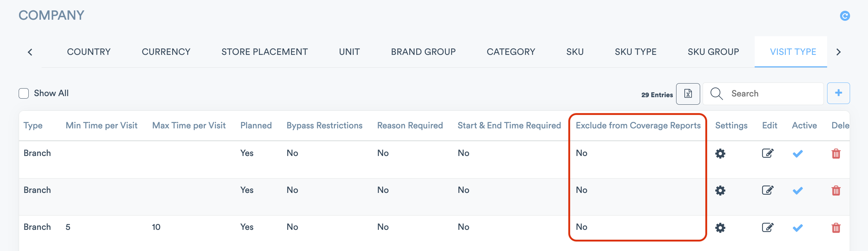Toggle the Active checkmark on the first Branch row
868x251 pixels.
click(797, 154)
